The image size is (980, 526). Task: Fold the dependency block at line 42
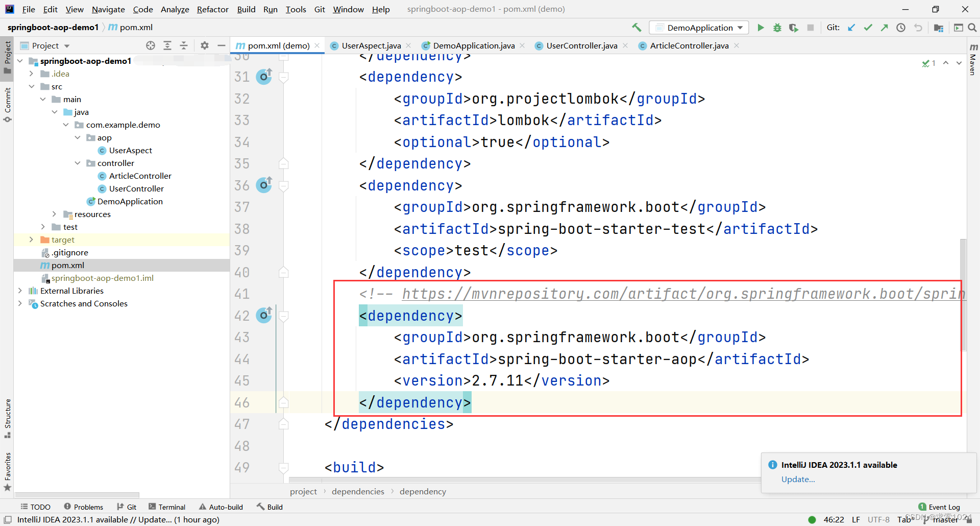click(x=284, y=316)
